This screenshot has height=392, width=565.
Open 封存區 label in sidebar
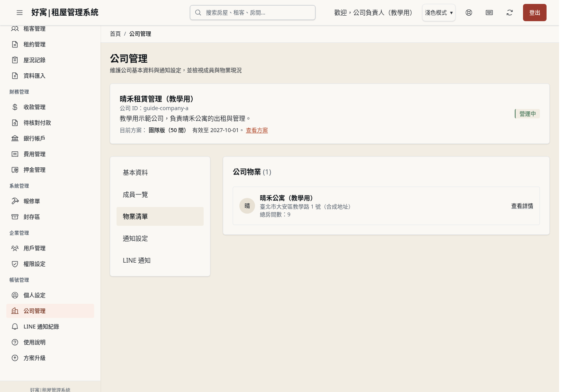[x=32, y=217]
